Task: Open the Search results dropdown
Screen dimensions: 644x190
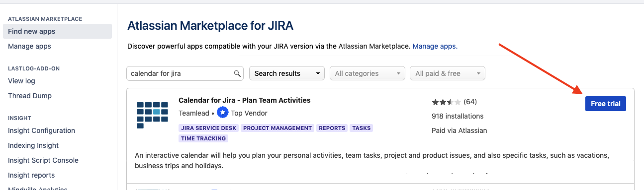Action: 287,73
